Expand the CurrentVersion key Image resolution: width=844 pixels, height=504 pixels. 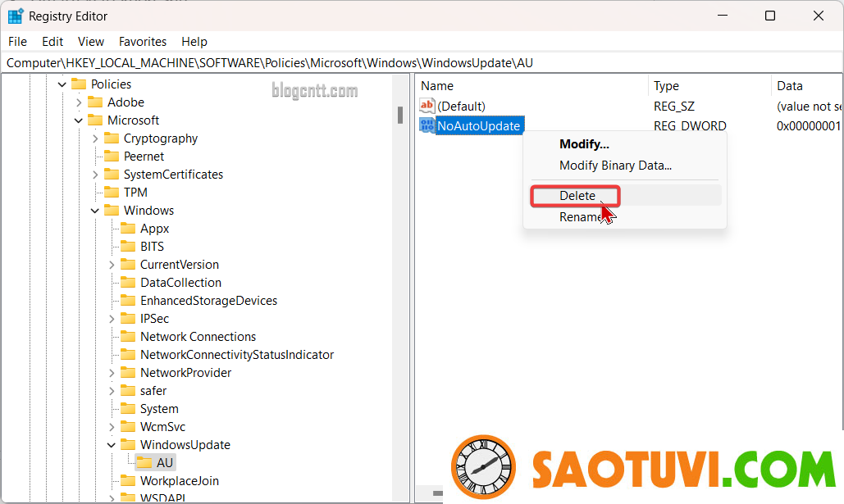pos(112,265)
